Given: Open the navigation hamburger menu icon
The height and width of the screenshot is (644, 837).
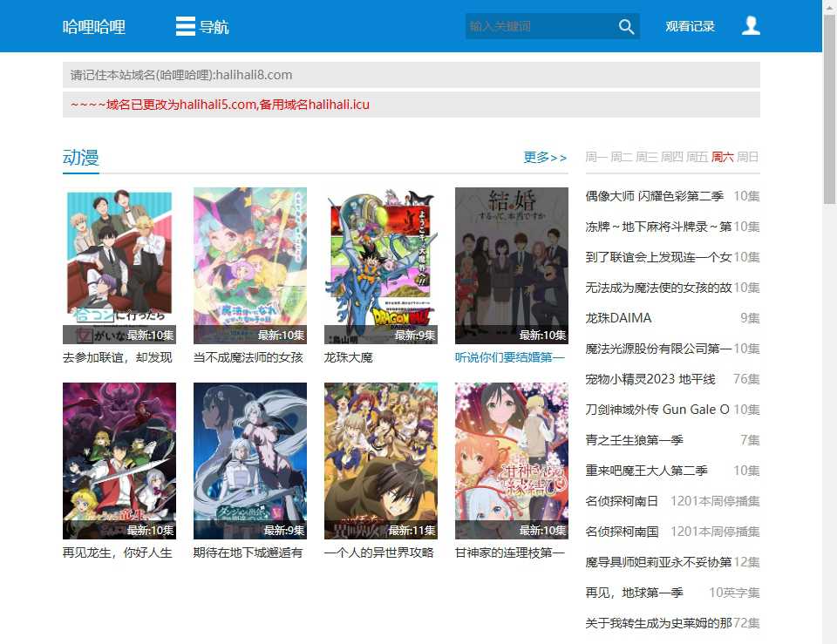Looking at the screenshot, I should click(x=184, y=26).
